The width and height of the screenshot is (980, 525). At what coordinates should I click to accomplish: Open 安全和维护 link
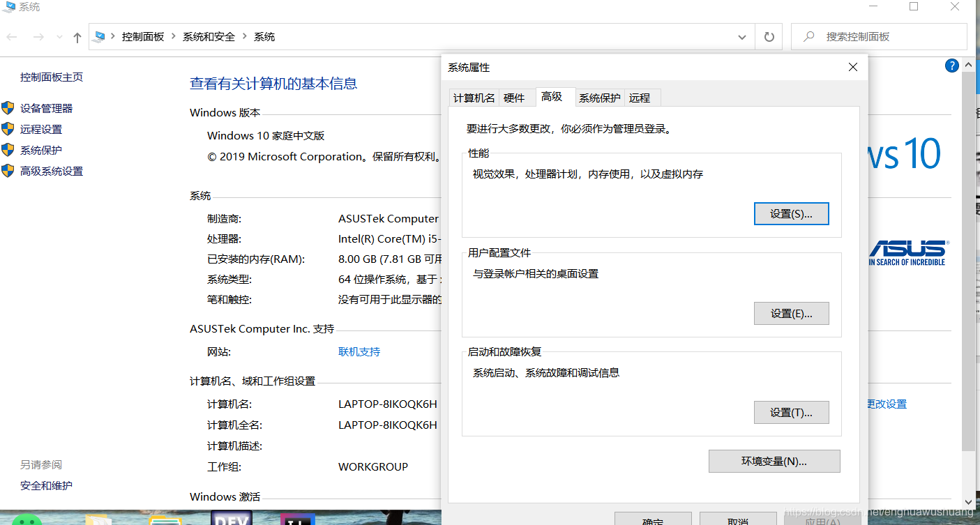(47, 485)
